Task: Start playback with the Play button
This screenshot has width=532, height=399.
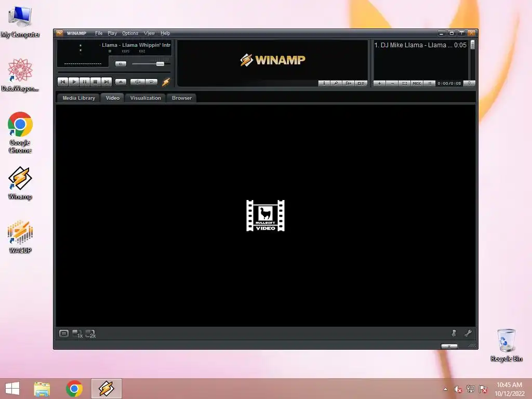Action: click(x=74, y=82)
